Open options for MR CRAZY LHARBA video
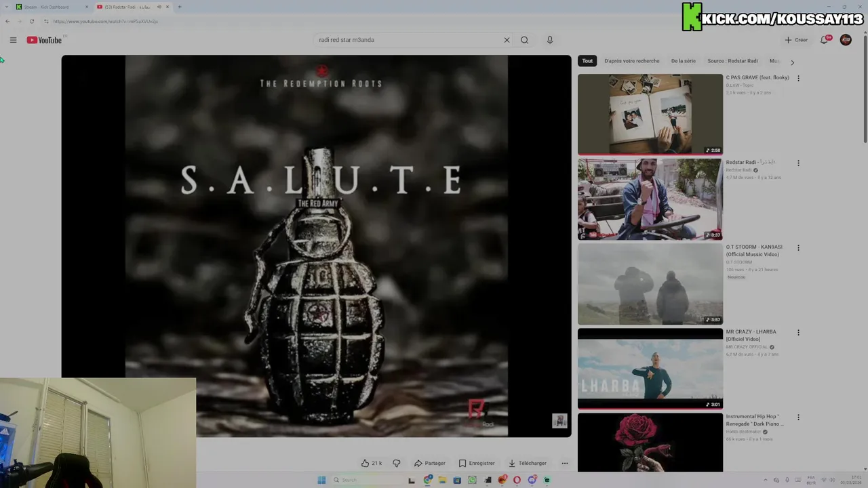 click(798, 332)
